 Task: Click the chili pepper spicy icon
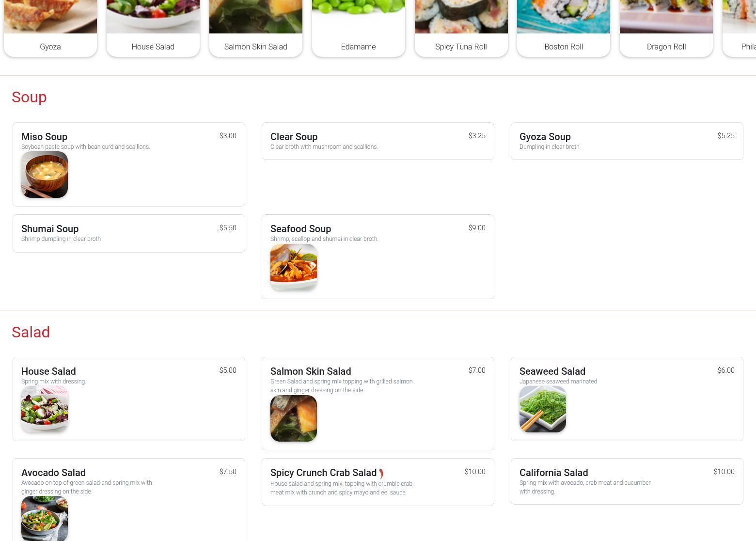coord(381,474)
